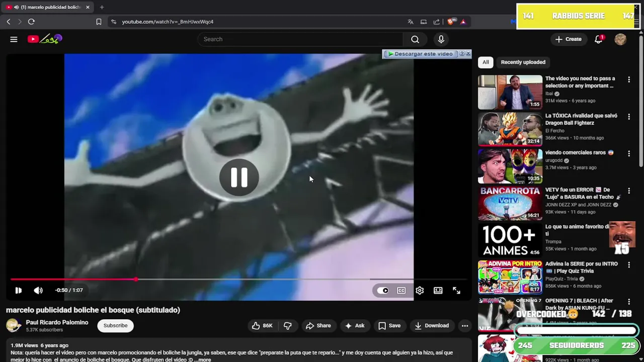This screenshot has height=362, width=644.
Task: Open a new browser tab
Action: (x=102, y=7)
